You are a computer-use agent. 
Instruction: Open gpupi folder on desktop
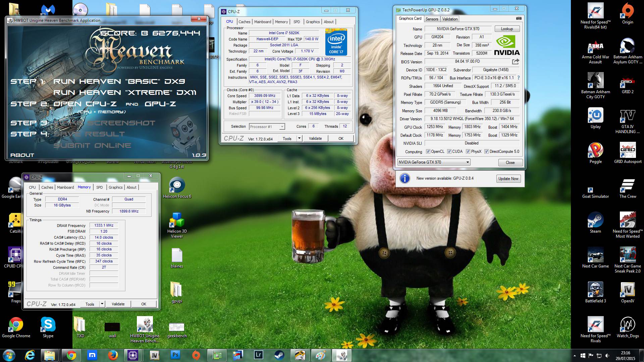point(177,292)
